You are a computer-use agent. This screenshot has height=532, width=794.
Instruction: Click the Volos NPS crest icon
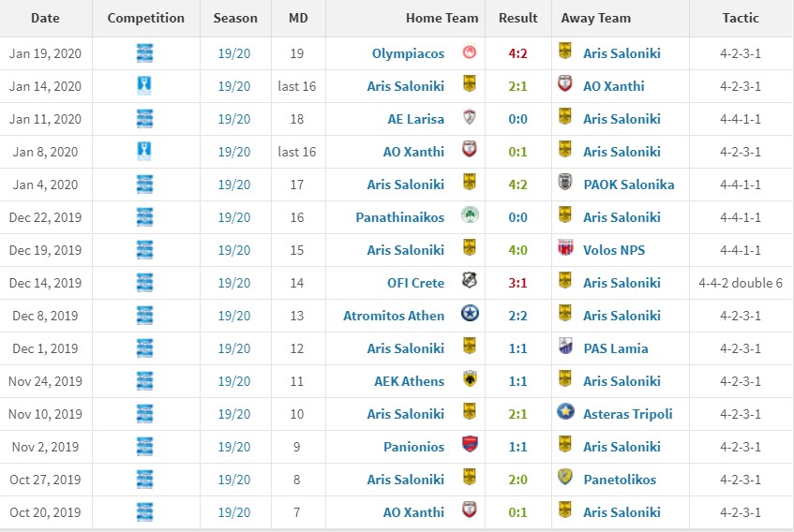(565, 248)
